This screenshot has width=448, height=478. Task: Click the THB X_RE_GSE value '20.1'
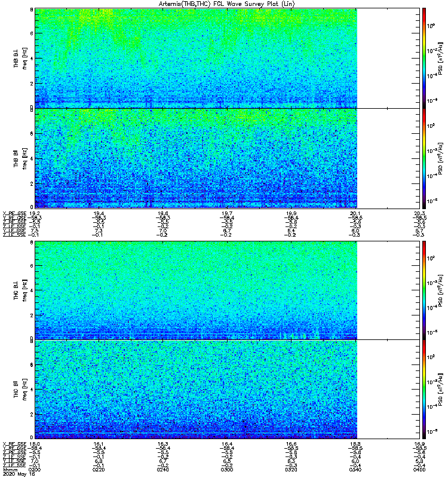355,213
